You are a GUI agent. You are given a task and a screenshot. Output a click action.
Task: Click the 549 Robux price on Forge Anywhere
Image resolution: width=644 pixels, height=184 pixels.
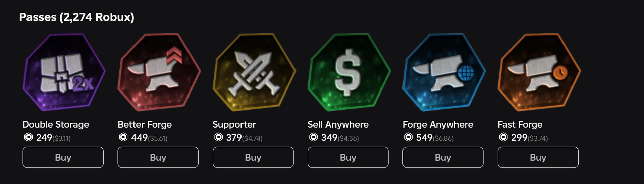[x=424, y=137]
